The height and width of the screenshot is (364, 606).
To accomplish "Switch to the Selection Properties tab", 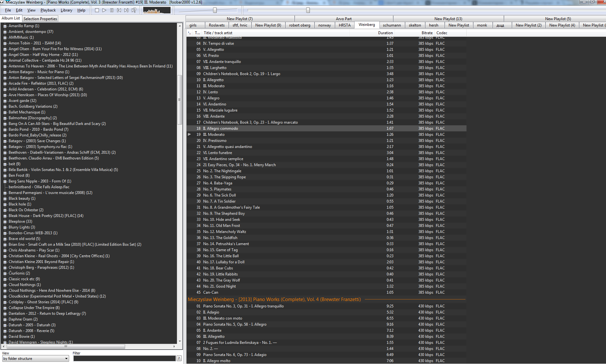I will [x=40, y=19].
